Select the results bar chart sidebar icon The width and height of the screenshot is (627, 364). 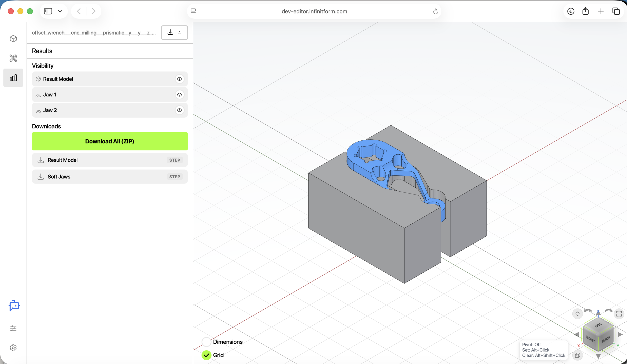pyautogui.click(x=13, y=78)
